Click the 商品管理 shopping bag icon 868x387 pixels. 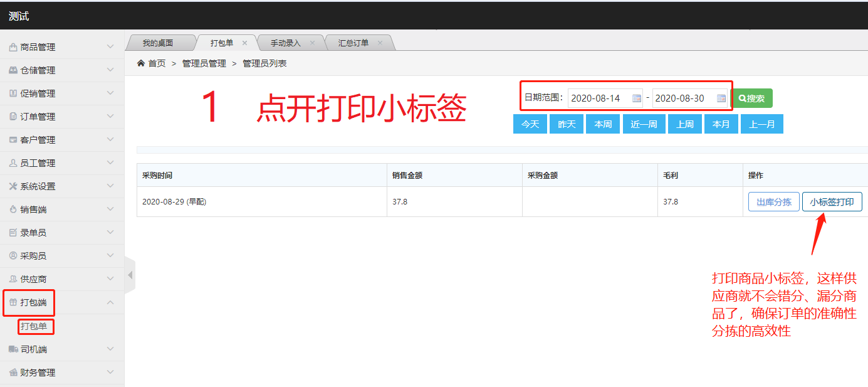(13, 47)
